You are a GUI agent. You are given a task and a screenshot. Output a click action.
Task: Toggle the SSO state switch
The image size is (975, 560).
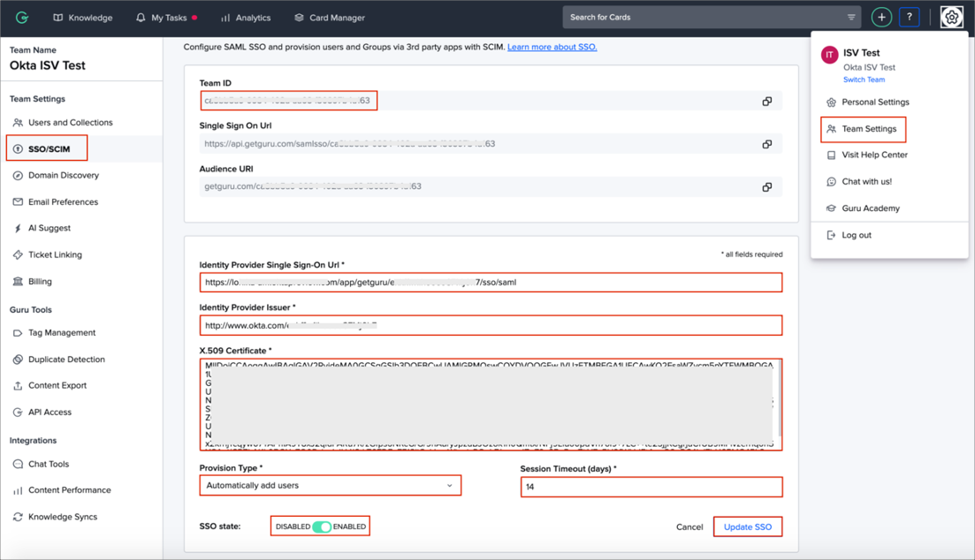(322, 526)
